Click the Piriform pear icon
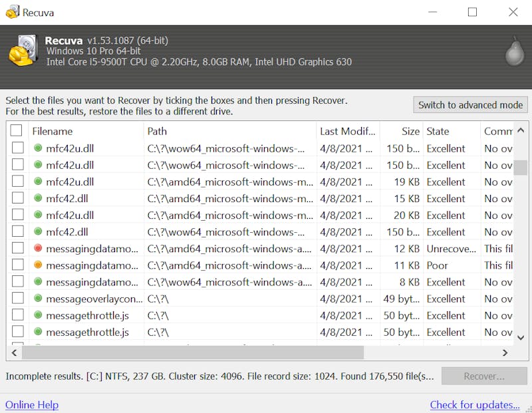 click(515, 51)
